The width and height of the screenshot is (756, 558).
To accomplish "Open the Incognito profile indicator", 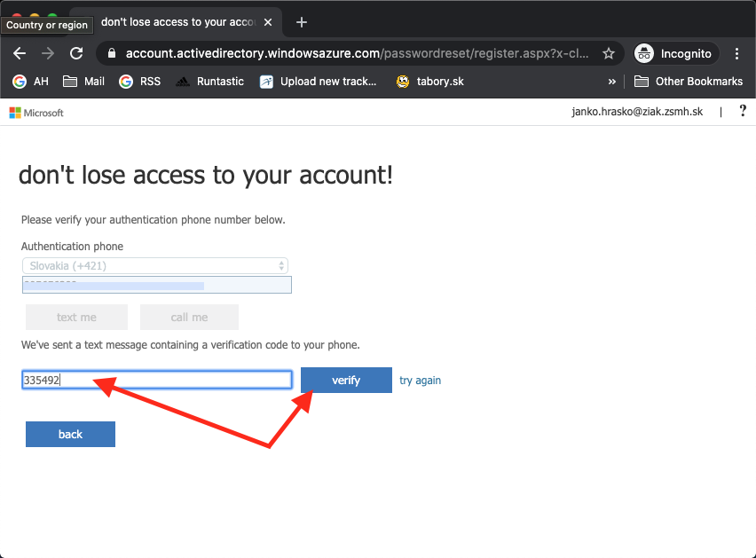I will (x=674, y=53).
